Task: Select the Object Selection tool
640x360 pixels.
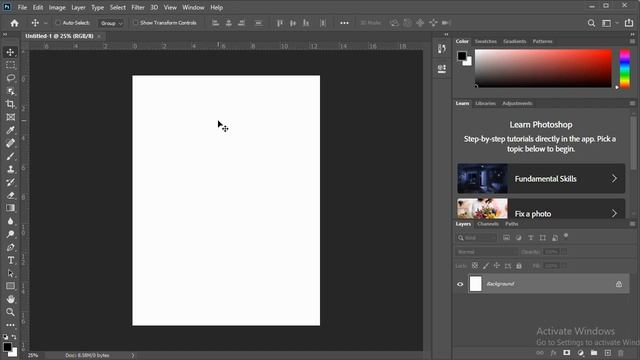Action: [11, 91]
